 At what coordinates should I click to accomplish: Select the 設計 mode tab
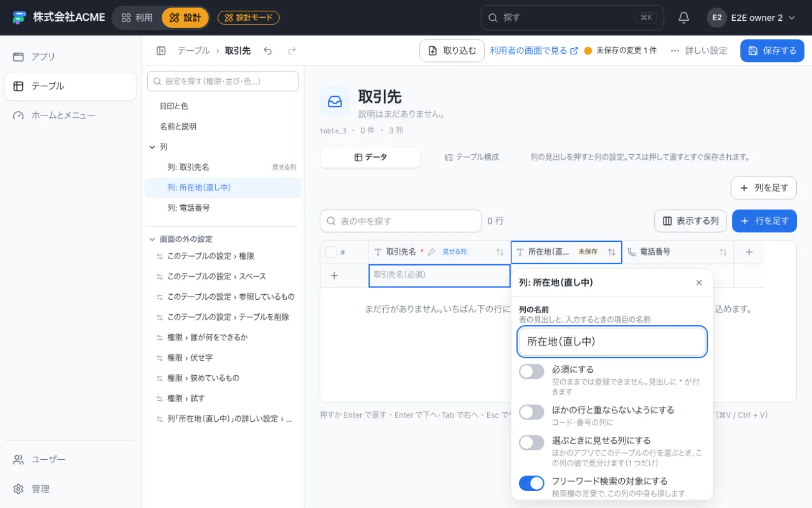tap(185, 18)
